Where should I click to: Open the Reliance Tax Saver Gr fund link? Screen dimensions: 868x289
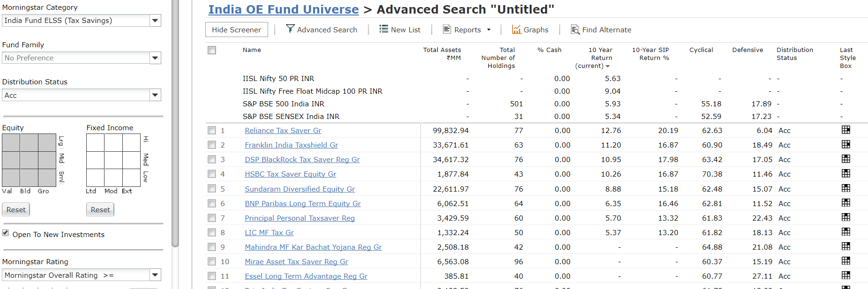coord(283,131)
